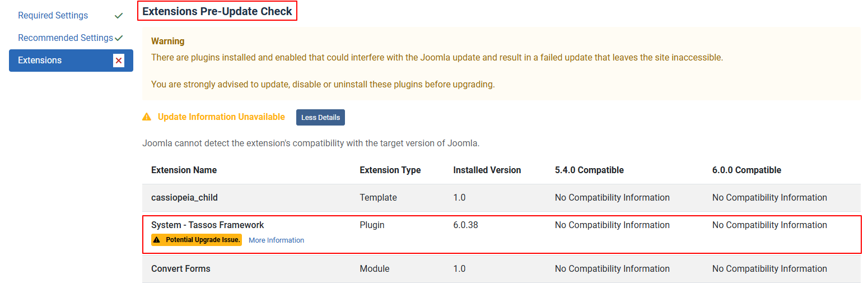Click the 5.4.0 Compatible column header
Image resolution: width=868 pixels, height=283 pixels.
[589, 170]
